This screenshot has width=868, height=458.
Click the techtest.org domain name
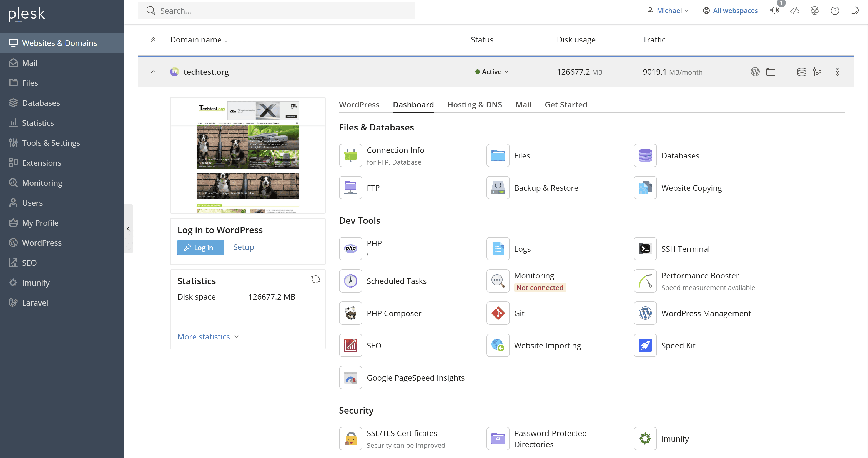(x=206, y=72)
